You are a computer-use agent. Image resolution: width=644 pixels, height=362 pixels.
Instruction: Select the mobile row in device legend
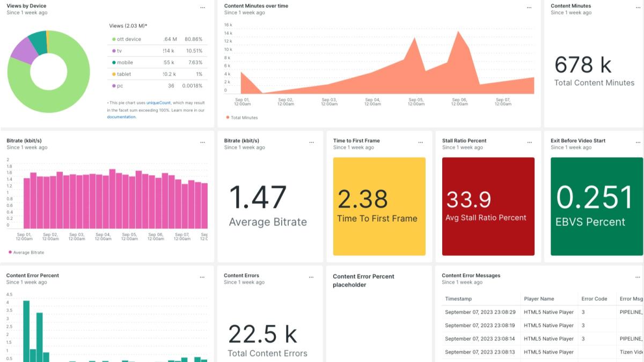pos(125,62)
